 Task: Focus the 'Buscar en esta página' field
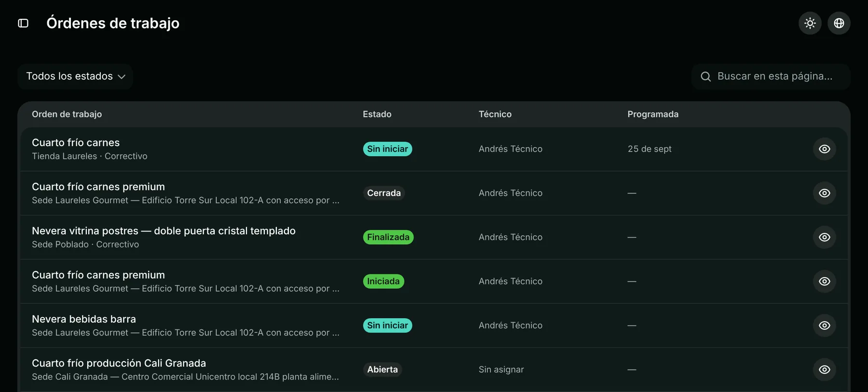[x=771, y=76]
